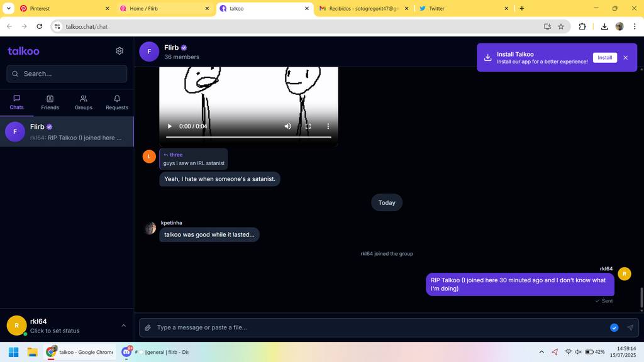Click rkl64 yellow avatar beside message
This screenshot has width=644, height=362.
625,274
